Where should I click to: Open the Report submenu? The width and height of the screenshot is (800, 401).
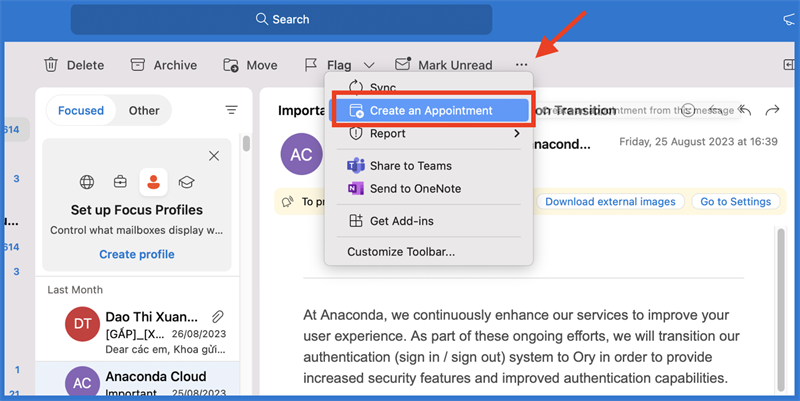(429, 133)
